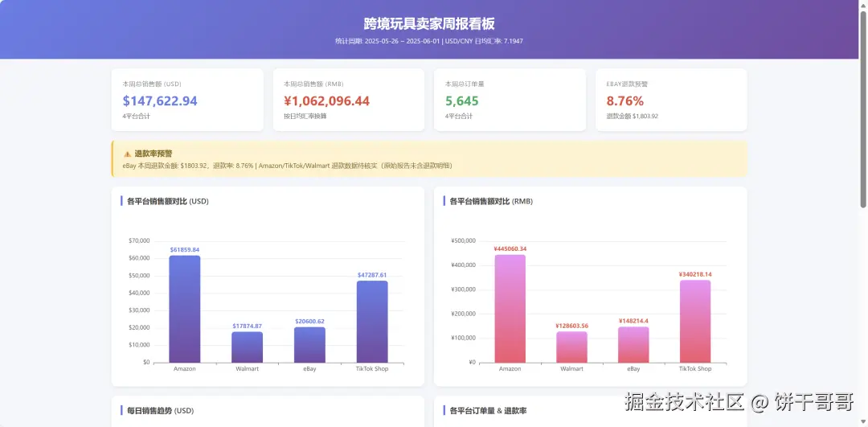This screenshot has height=427, width=868.
Task: Click the daily sales trend (USD) panel heading
Action: pos(161,410)
